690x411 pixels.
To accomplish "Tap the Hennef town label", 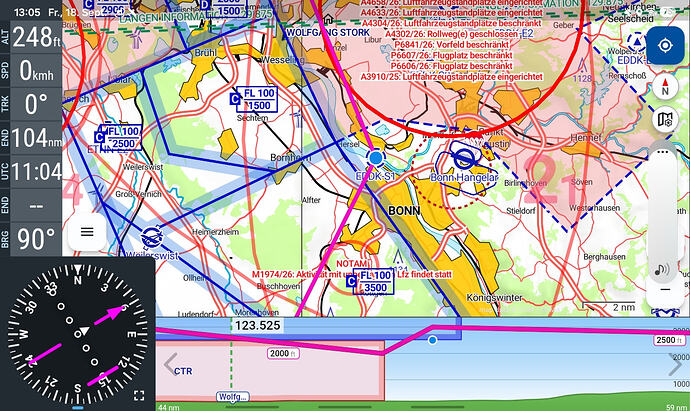I will [x=586, y=138].
